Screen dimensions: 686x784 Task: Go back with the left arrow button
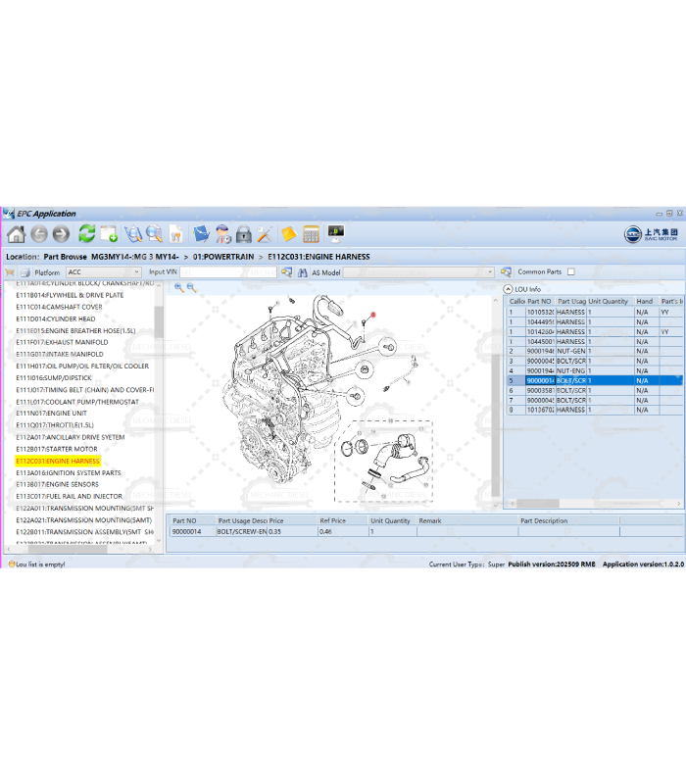[x=39, y=234]
